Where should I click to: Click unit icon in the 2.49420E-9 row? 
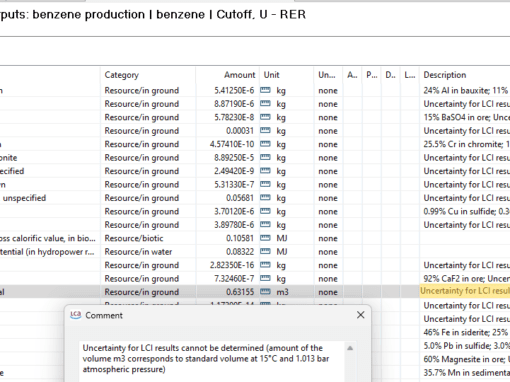[265, 171]
